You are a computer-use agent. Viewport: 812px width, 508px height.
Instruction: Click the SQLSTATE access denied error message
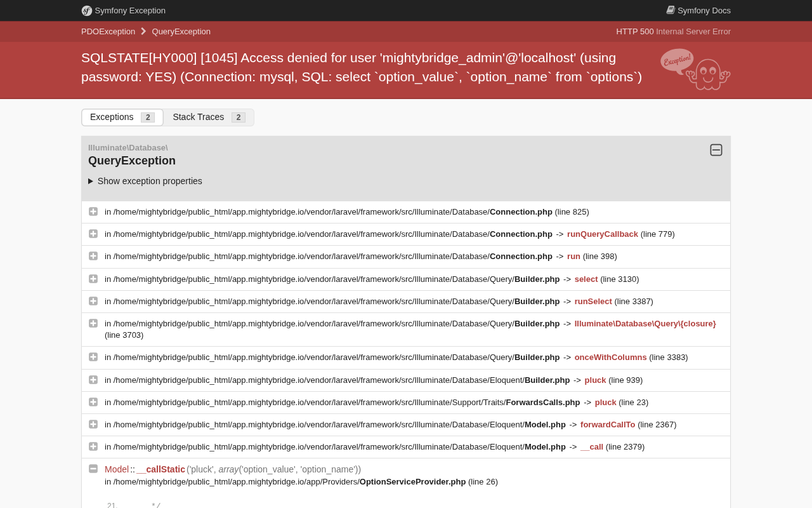tap(362, 67)
